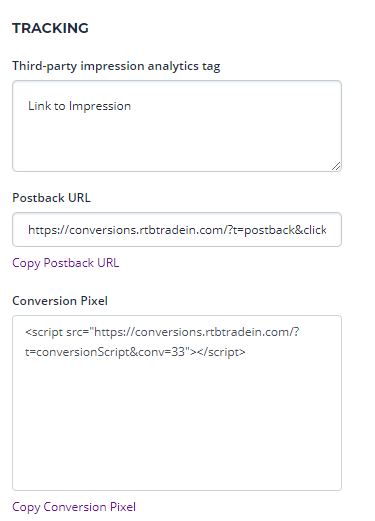Click inside the Postback URL field
375x521 pixels.
pos(177,230)
